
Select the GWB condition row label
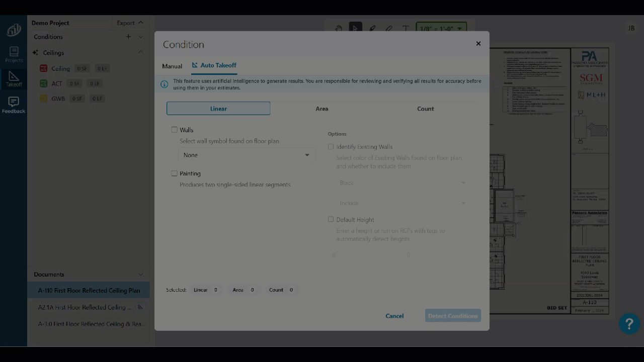[58, 99]
